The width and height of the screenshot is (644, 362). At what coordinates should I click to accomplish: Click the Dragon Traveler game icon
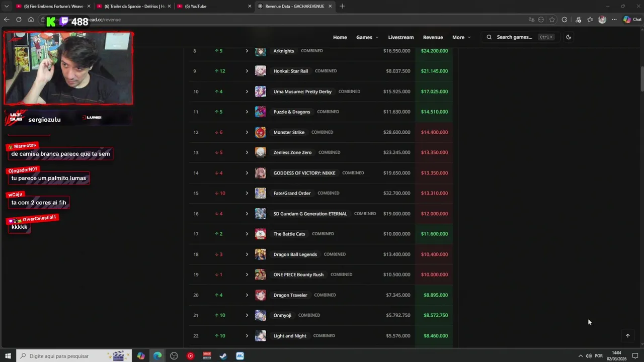(x=260, y=295)
